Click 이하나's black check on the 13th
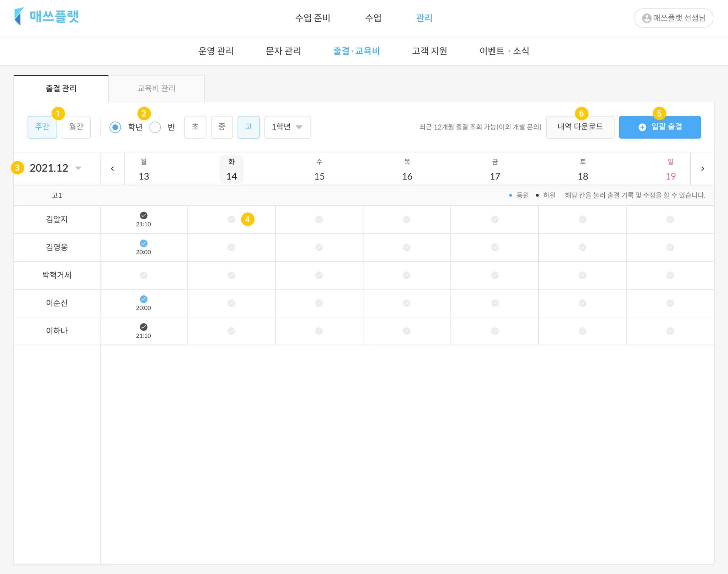Screen dimensions: 728x574 (144, 327)
